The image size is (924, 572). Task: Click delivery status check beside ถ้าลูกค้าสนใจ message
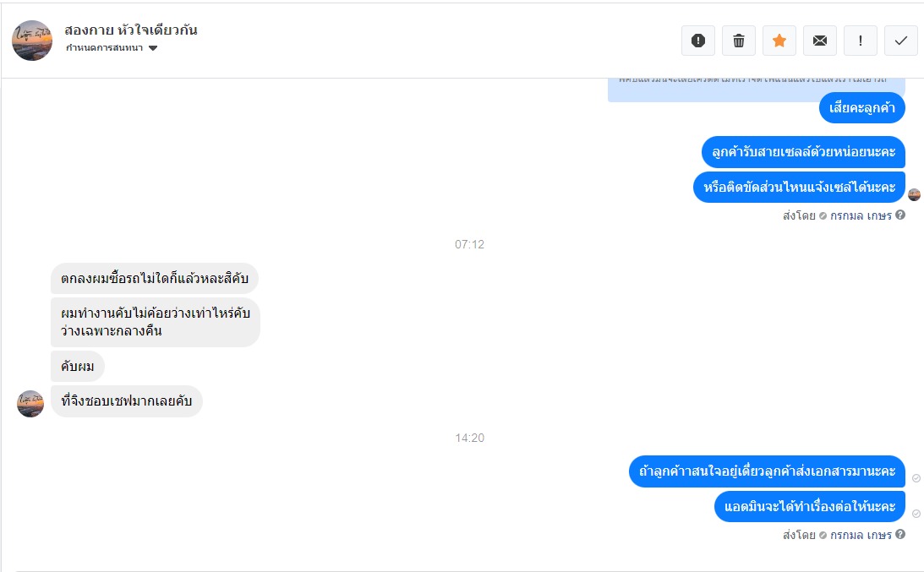coord(916,478)
